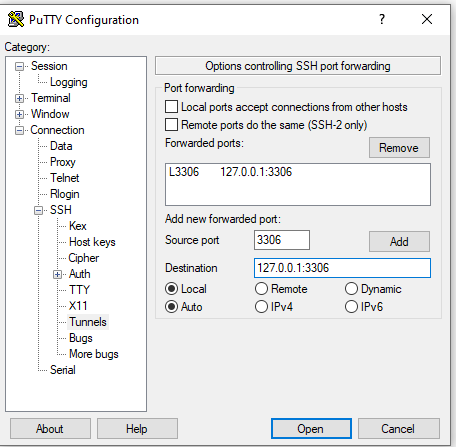Open the TTY settings
Screen dimensions: 456x447
[79, 290]
